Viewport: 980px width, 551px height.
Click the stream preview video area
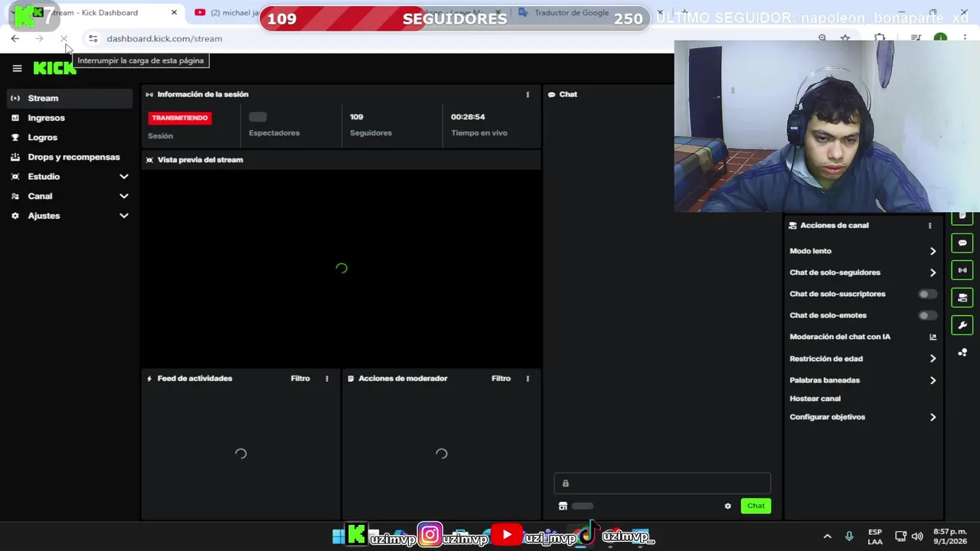tap(341, 268)
